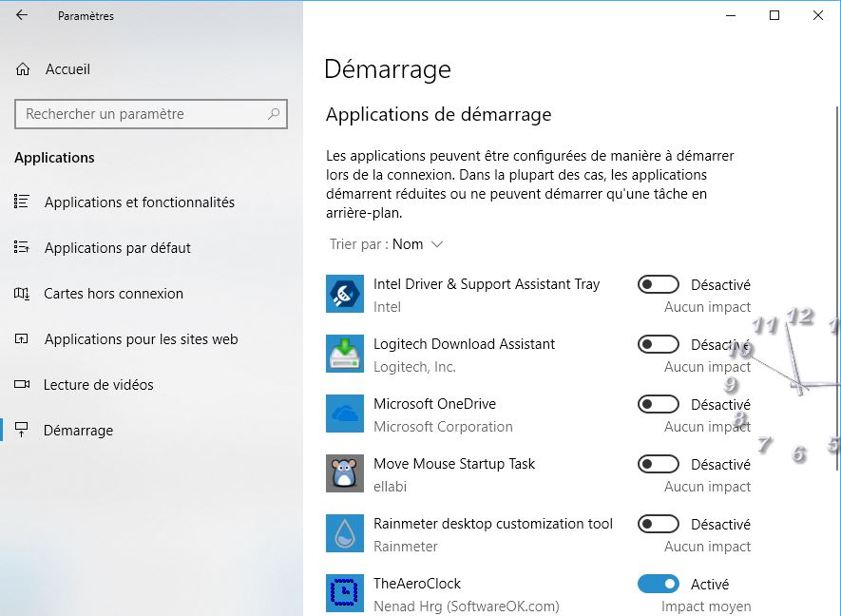Click the Microsoft OneDrive cloud icon
Viewport: 841px width, 616px height.
pos(345,414)
